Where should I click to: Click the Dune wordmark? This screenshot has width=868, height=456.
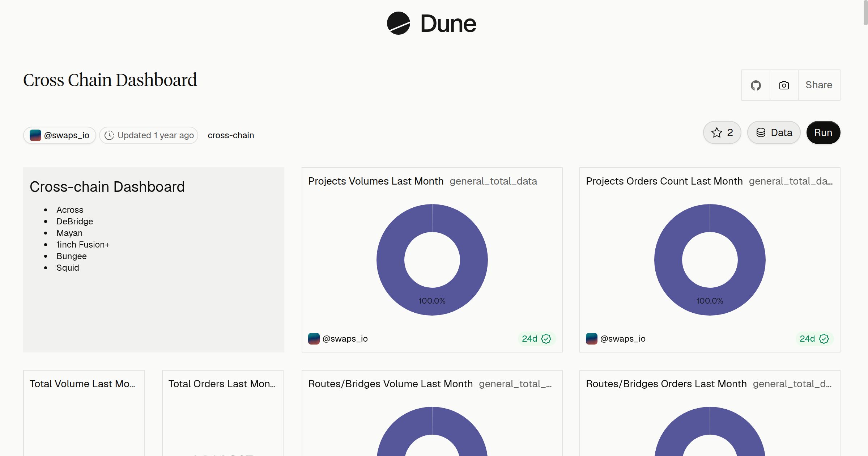[x=448, y=24]
